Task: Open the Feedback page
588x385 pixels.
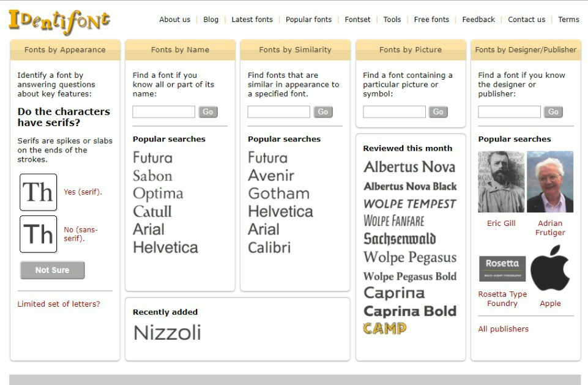Action: [478, 20]
